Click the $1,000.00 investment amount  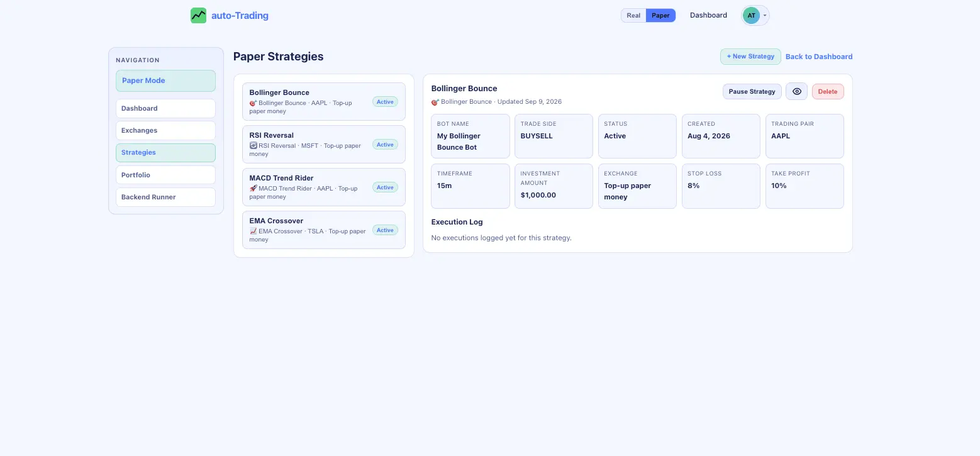pos(538,195)
